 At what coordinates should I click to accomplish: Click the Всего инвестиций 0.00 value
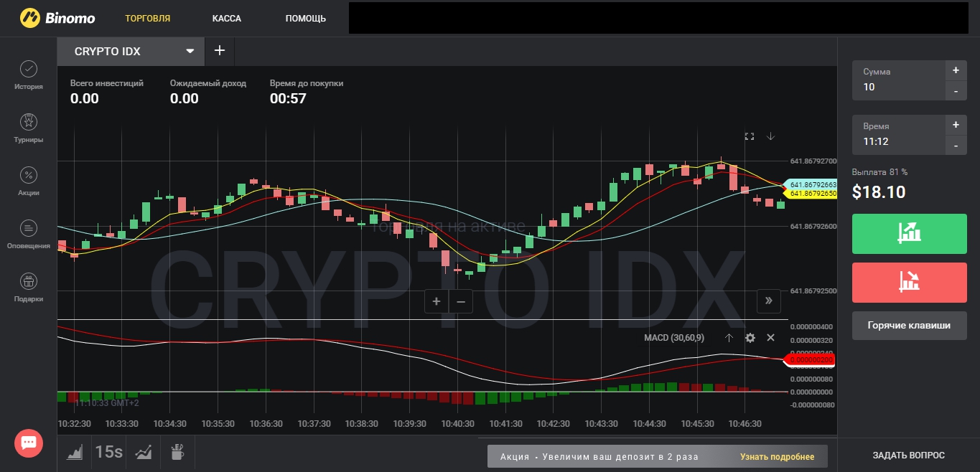point(85,99)
